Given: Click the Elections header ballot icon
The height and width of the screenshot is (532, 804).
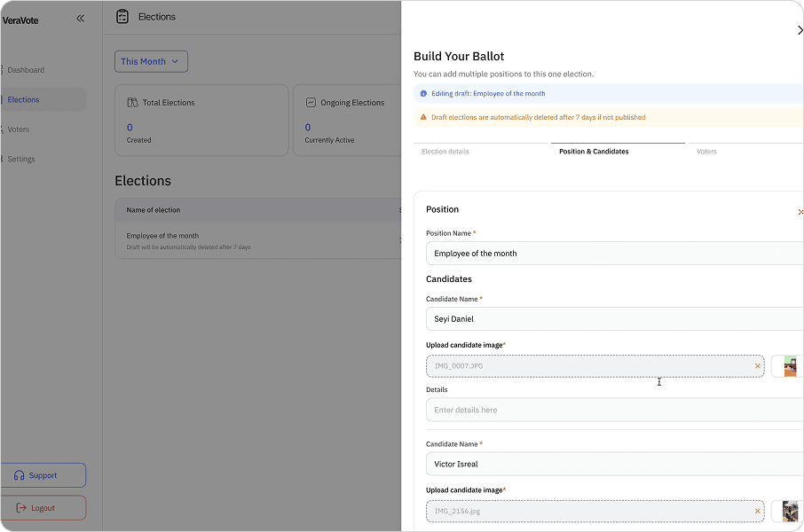Looking at the screenshot, I should click(122, 17).
